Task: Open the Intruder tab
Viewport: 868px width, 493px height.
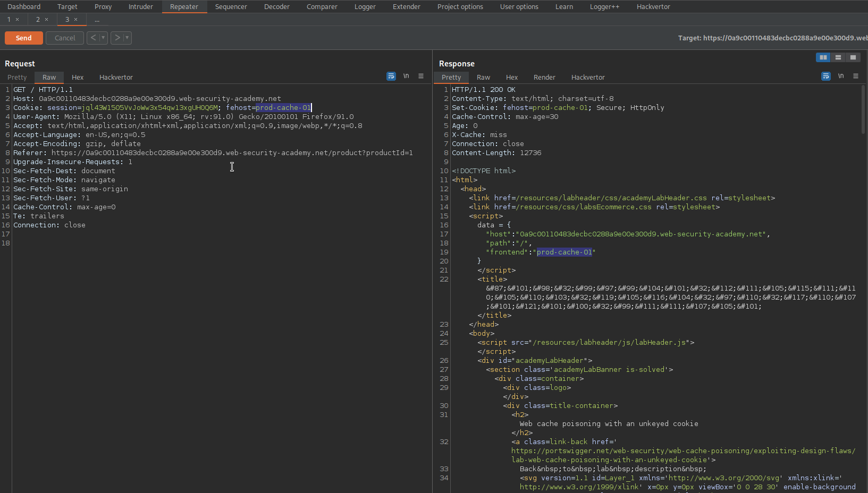Action: click(x=141, y=6)
